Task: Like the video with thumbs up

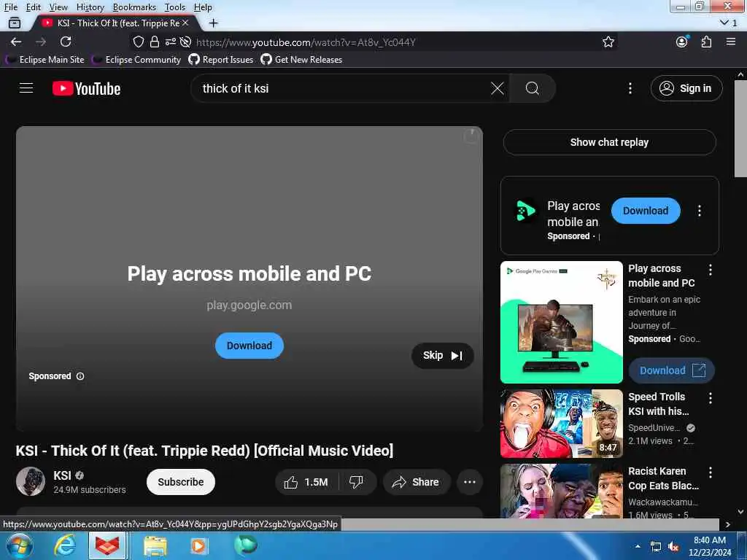Action: click(x=307, y=483)
